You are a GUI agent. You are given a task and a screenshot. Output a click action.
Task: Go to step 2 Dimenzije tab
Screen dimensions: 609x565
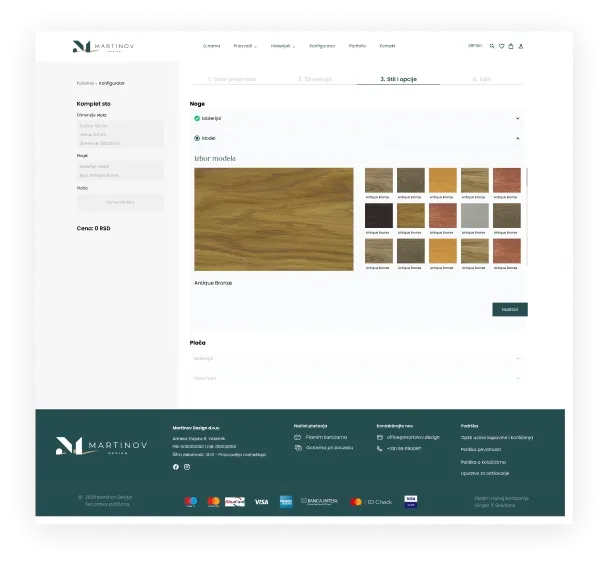click(315, 79)
